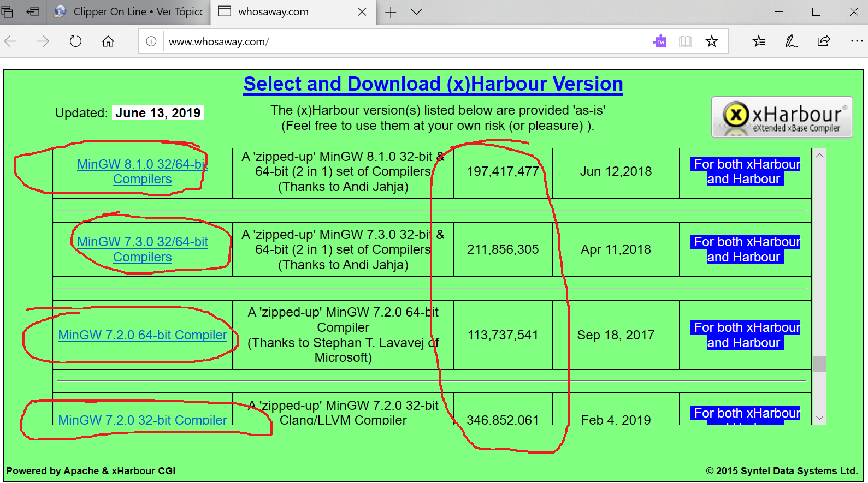The width and height of the screenshot is (868, 483).
Task: Show tab previews with the chevron
Action: (416, 12)
